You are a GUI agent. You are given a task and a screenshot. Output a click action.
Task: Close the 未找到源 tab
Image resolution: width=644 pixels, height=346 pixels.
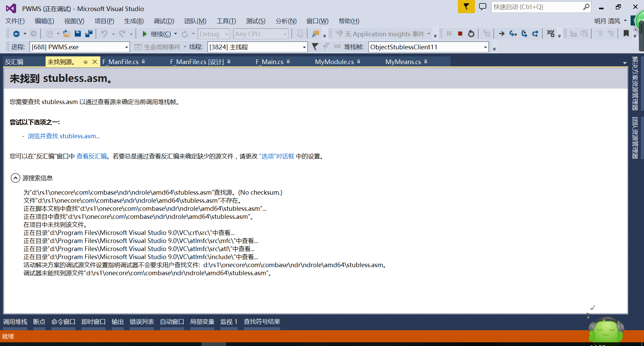[x=95, y=62]
